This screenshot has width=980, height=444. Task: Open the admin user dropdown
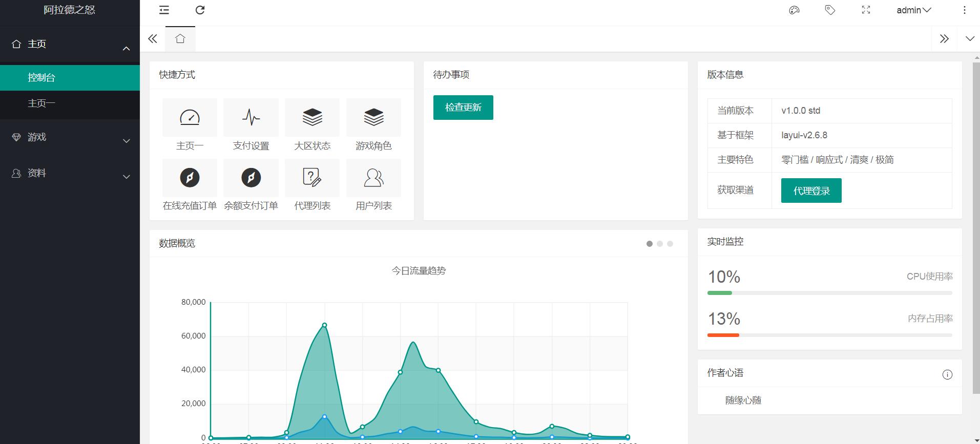pyautogui.click(x=913, y=10)
